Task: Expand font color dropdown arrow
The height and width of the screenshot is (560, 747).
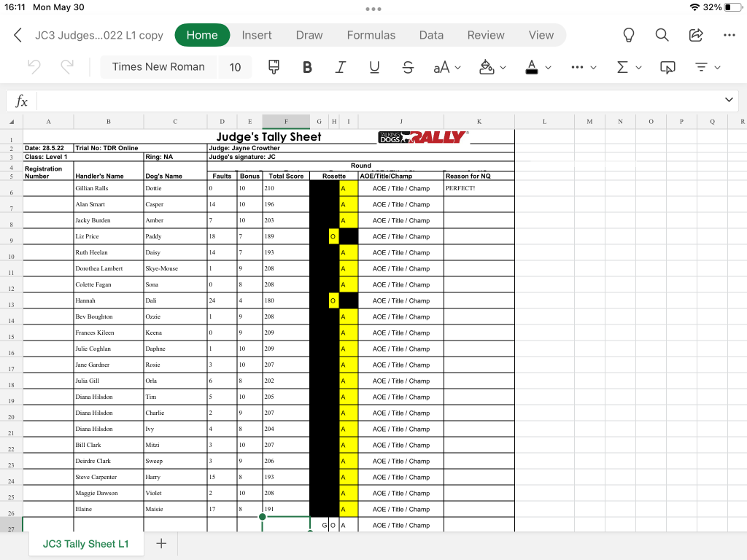Action: (548, 68)
